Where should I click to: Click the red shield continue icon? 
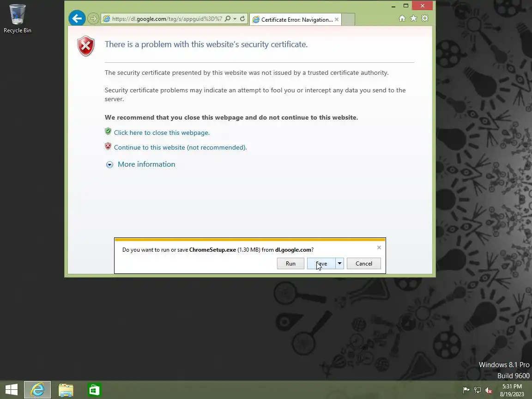(108, 146)
